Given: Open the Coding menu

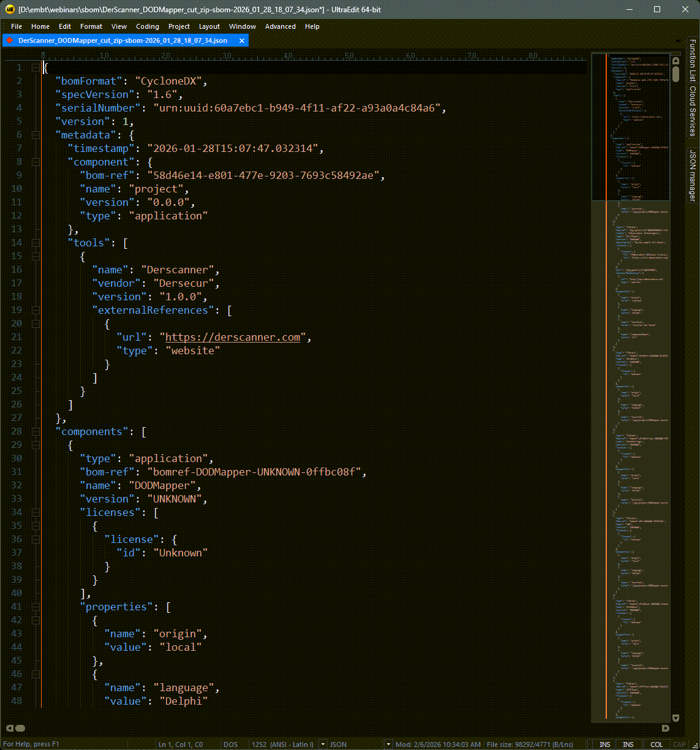Looking at the screenshot, I should (x=148, y=26).
